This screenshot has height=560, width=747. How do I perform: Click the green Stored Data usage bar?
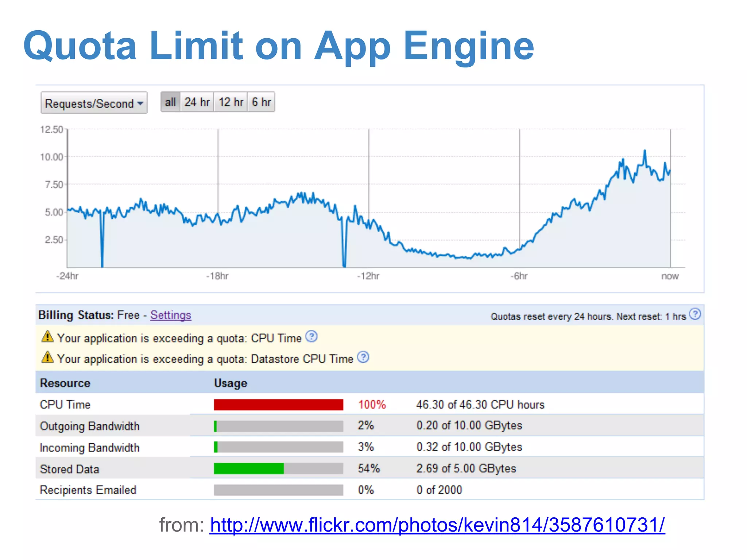pos(249,468)
